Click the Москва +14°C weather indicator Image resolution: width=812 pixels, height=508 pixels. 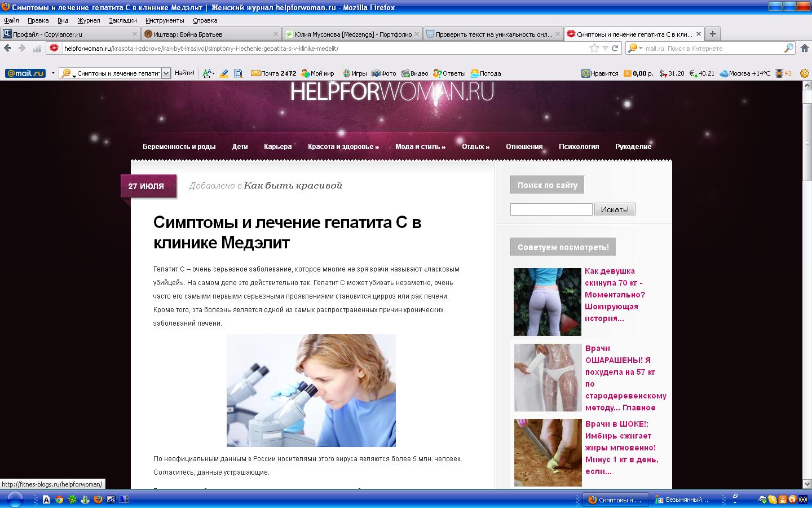click(744, 73)
